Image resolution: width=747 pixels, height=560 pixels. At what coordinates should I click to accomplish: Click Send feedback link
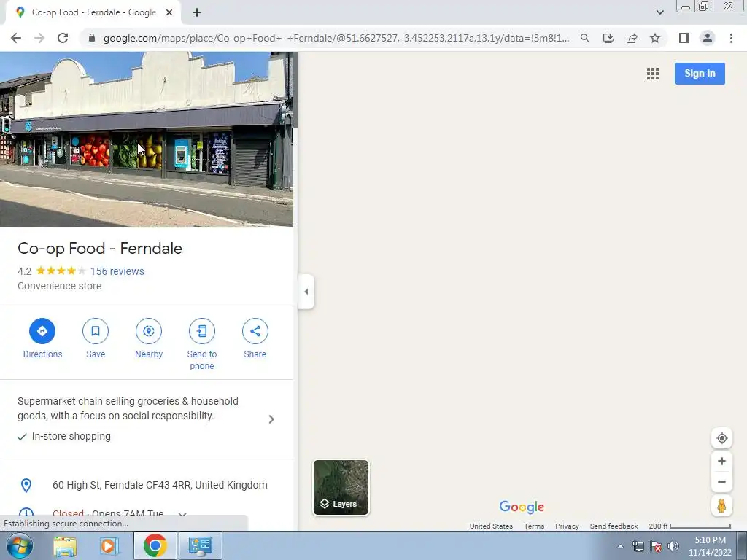coord(614,526)
